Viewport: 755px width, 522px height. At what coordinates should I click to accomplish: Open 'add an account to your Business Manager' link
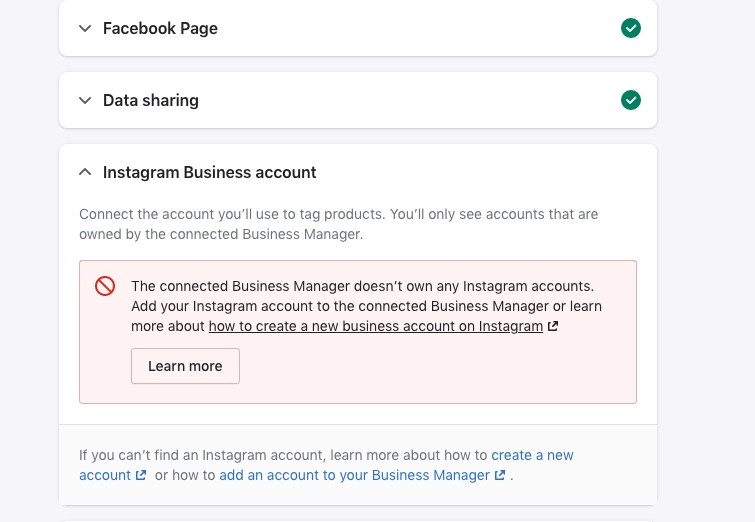coord(354,476)
